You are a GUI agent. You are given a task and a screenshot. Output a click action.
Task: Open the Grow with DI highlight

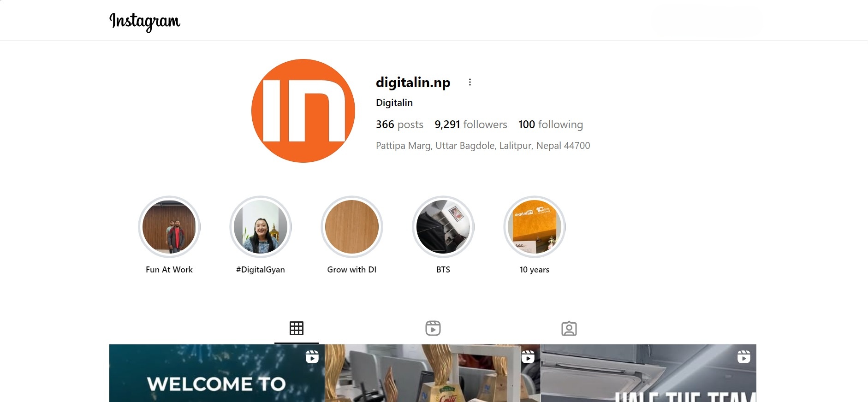[x=352, y=226]
